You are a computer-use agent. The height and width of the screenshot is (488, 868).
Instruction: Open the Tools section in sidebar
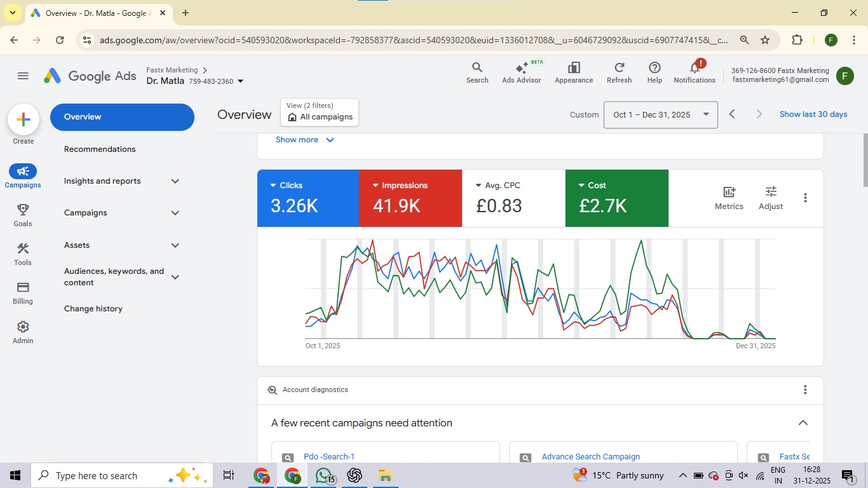23,254
